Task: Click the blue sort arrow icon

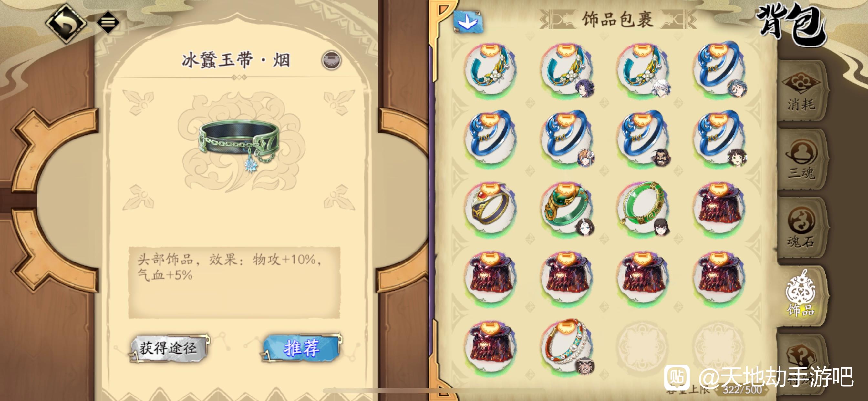Action: click(468, 22)
